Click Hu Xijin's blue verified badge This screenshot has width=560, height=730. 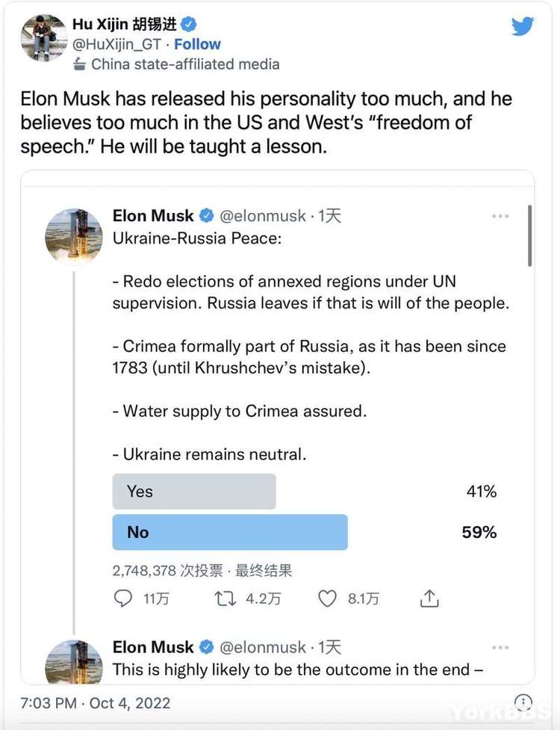pos(188,23)
